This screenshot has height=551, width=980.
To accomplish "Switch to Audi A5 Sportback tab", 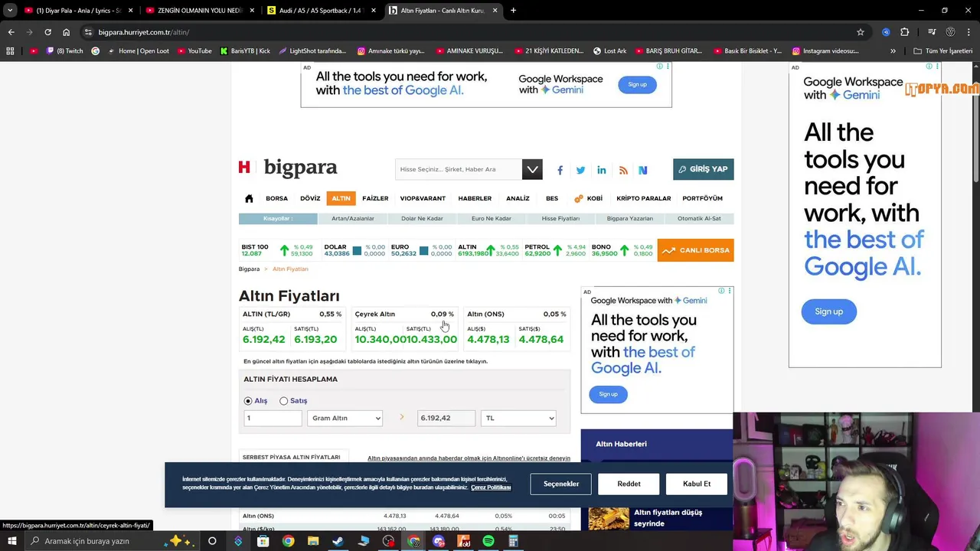I will pyautogui.click(x=320, y=11).
